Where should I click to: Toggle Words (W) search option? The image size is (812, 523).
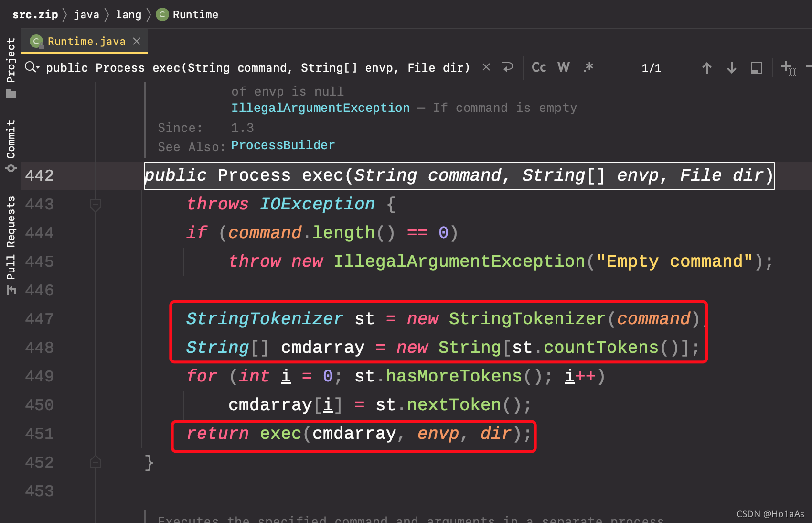click(x=564, y=67)
